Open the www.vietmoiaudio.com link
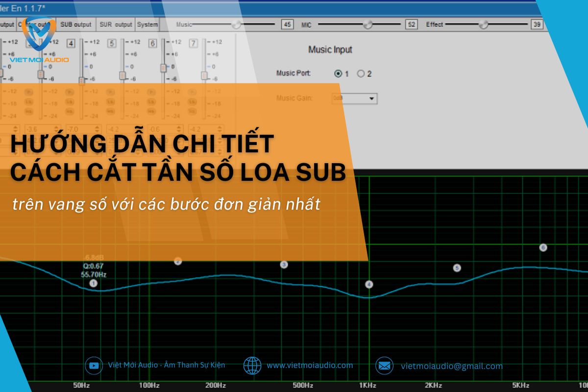The image size is (588, 392). pos(310,366)
